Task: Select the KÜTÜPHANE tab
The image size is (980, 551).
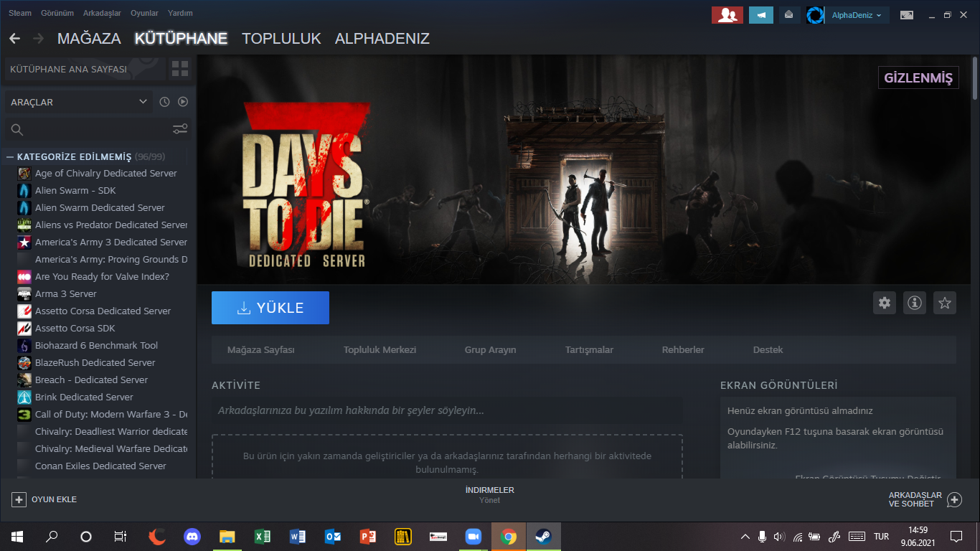Action: tap(182, 39)
